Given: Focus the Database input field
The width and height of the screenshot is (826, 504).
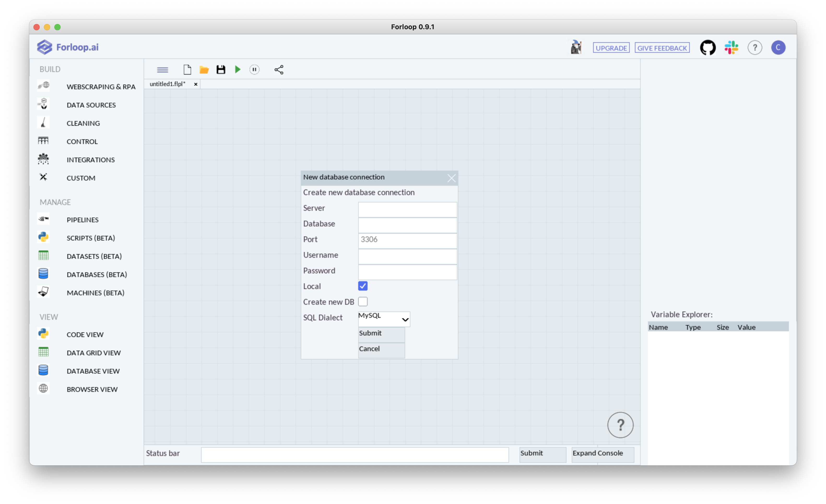Looking at the screenshot, I should point(407,225).
